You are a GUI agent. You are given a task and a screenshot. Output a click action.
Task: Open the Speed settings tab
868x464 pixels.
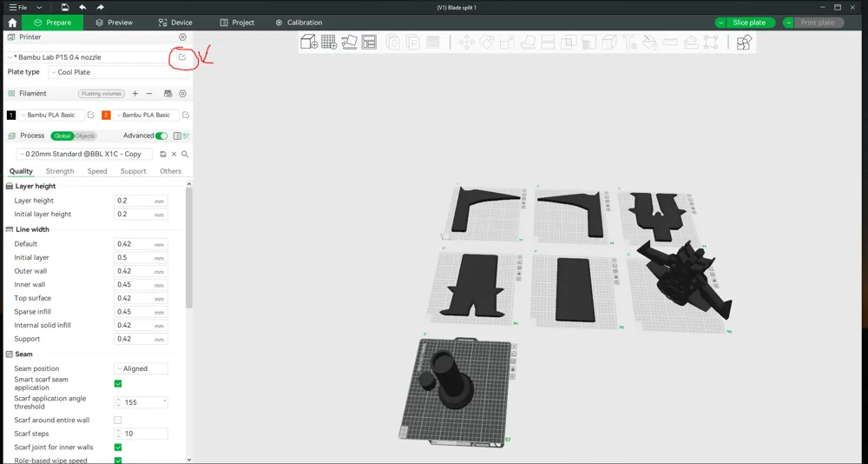[x=97, y=171]
